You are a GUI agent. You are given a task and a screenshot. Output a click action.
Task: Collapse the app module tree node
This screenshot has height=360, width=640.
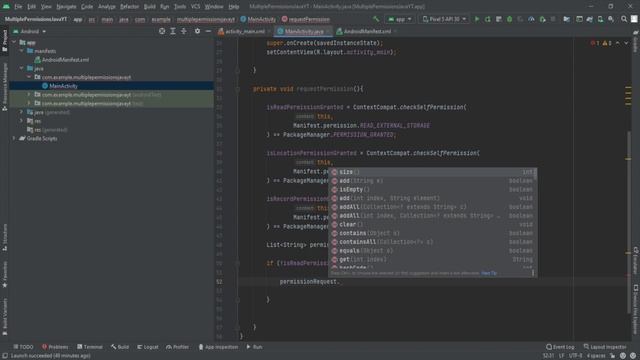point(14,42)
